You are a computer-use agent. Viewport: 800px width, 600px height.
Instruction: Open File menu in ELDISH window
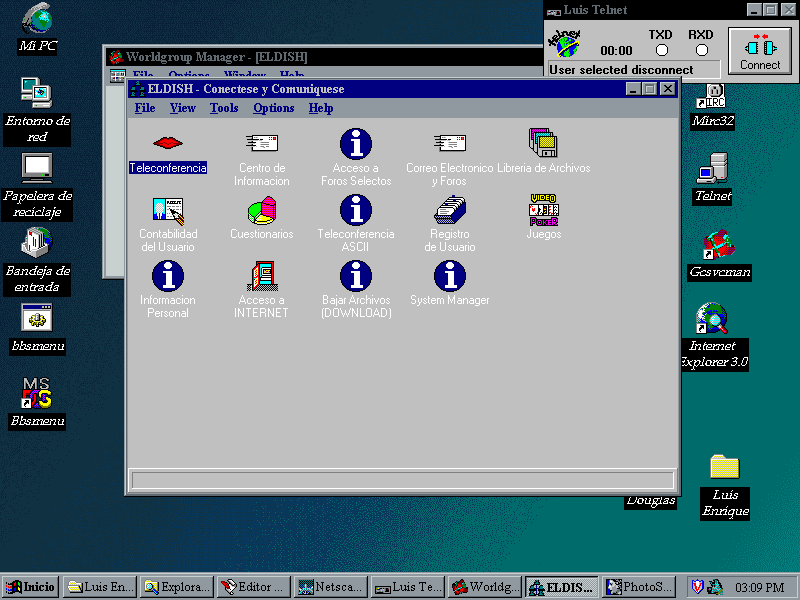pyautogui.click(x=145, y=108)
